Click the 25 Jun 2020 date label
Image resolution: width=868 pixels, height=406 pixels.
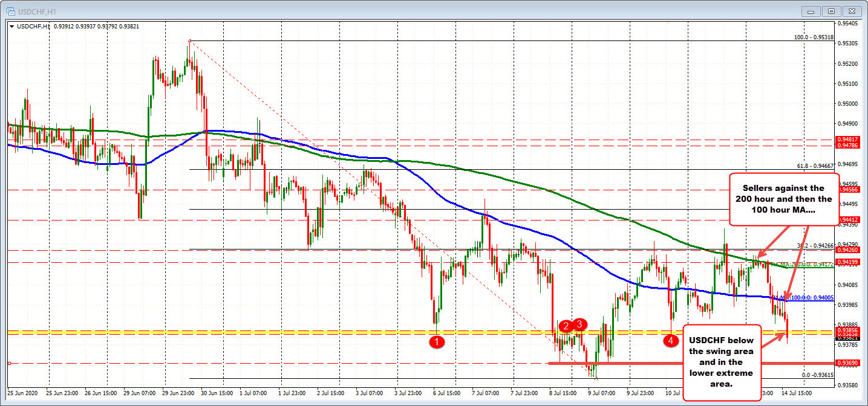pos(22,392)
